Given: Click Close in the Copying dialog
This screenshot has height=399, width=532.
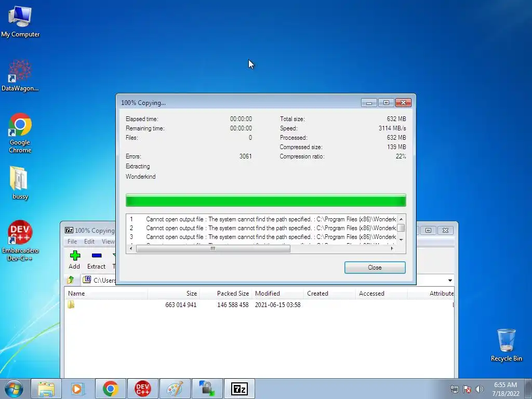Looking at the screenshot, I should 375,268.
